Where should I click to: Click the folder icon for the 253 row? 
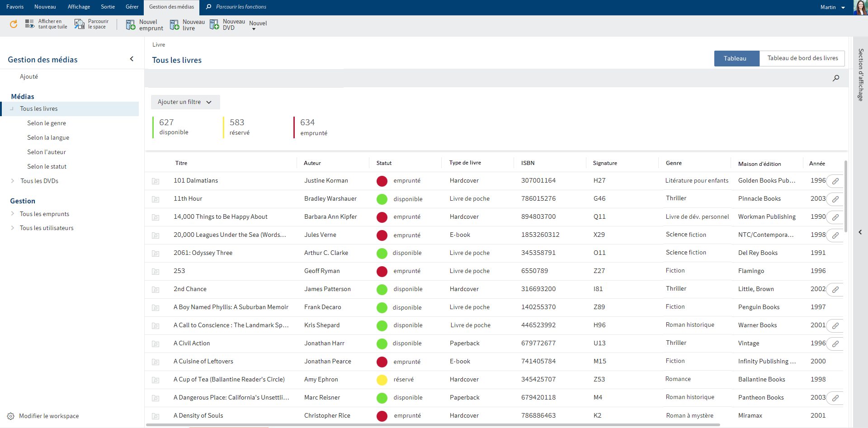(x=156, y=272)
